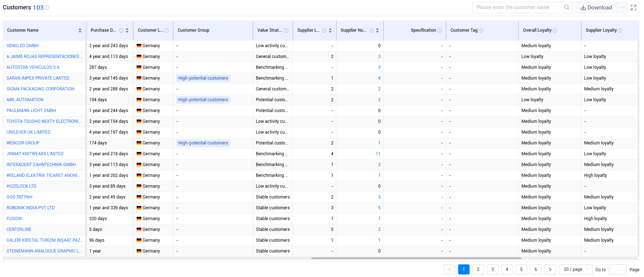
Task: Open WİELAND ELEKTRİK TİCARET customer link
Action: pos(43,175)
